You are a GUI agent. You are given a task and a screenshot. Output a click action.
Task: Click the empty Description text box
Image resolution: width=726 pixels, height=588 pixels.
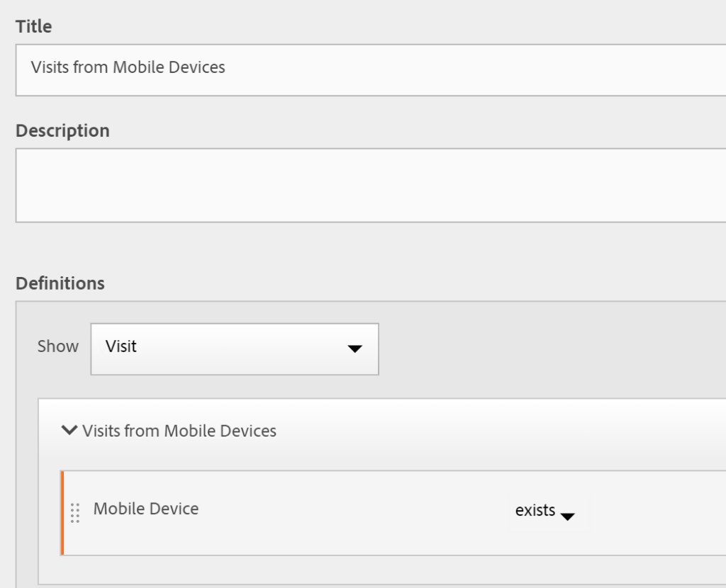pyautogui.click(x=369, y=185)
